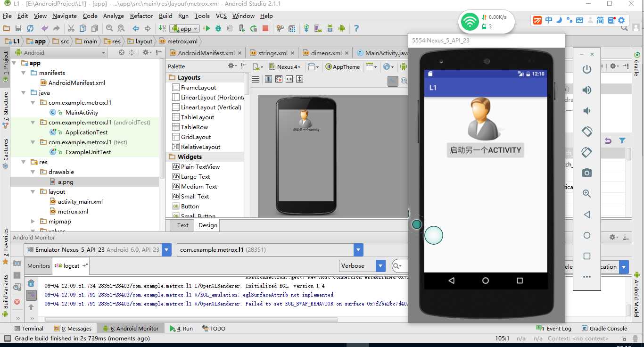644x347 pixels.
Task: Expand the mipmap folder
Action: 33,221
